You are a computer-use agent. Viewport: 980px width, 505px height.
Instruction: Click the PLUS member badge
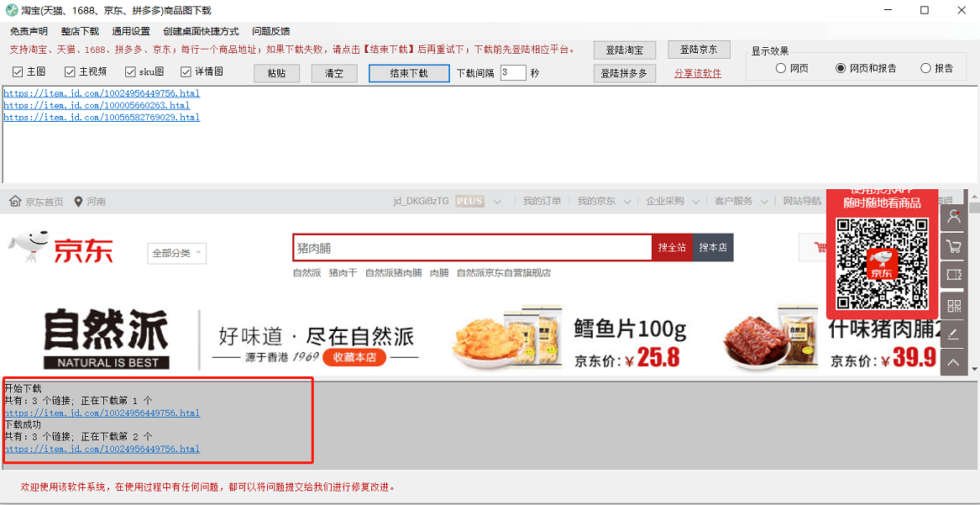click(x=469, y=202)
